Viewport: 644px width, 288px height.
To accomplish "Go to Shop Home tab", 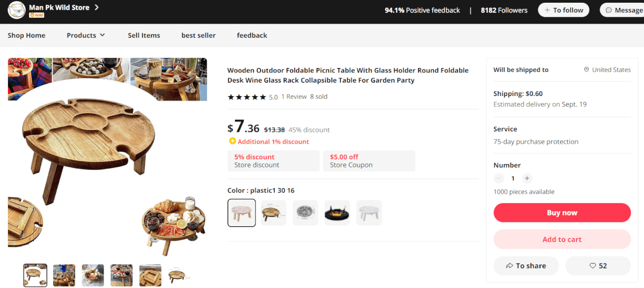I will pos(26,35).
